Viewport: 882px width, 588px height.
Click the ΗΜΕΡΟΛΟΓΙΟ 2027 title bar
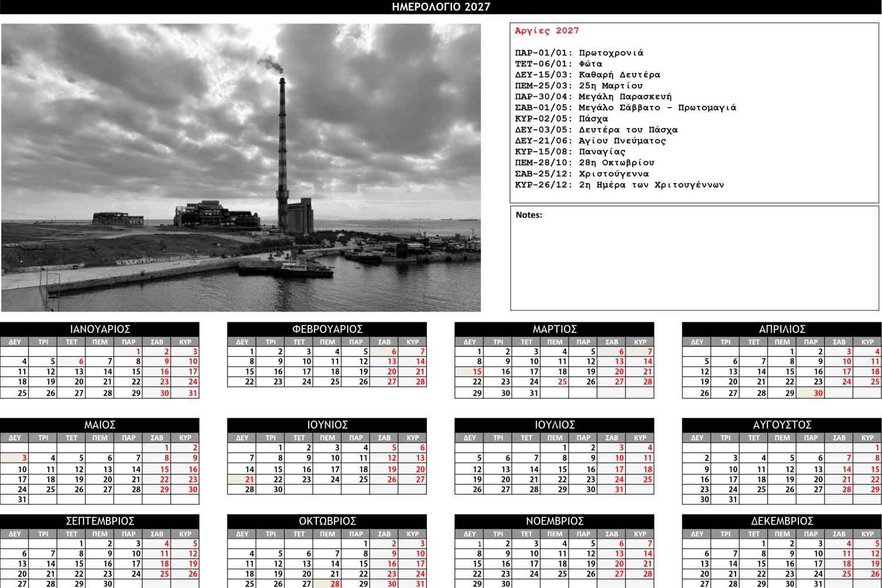tap(441, 7)
